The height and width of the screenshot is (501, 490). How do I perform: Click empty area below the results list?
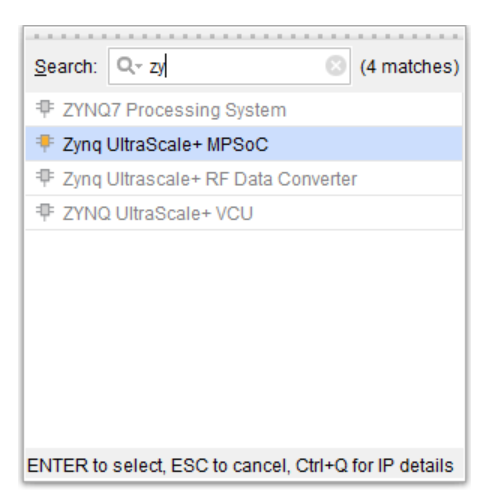pyautogui.click(x=244, y=338)
